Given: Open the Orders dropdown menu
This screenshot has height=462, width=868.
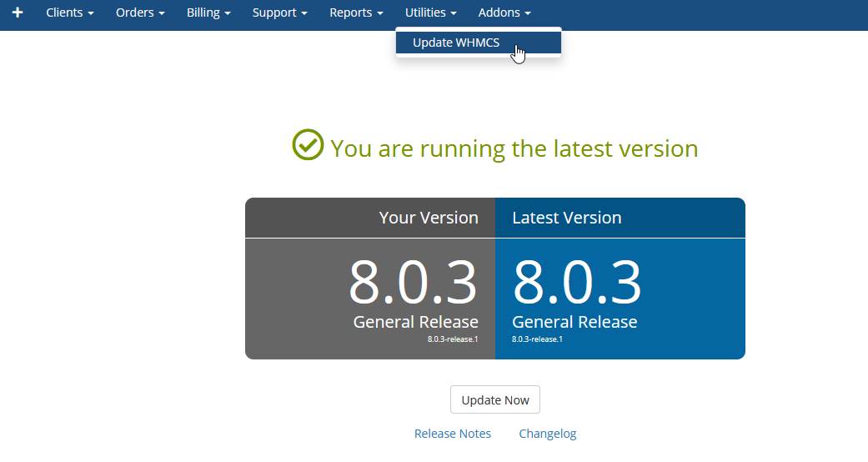Looking at the screenshot, I should coord(140,13).
